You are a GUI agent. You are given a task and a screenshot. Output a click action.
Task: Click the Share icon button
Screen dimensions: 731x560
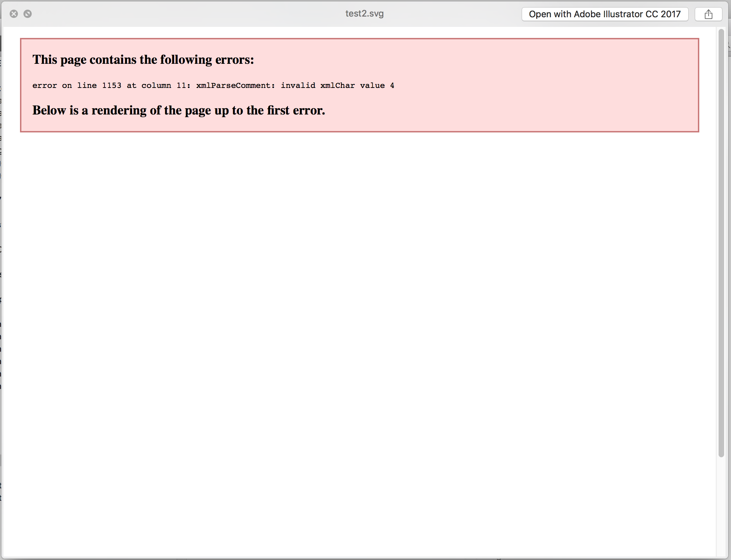708,14
